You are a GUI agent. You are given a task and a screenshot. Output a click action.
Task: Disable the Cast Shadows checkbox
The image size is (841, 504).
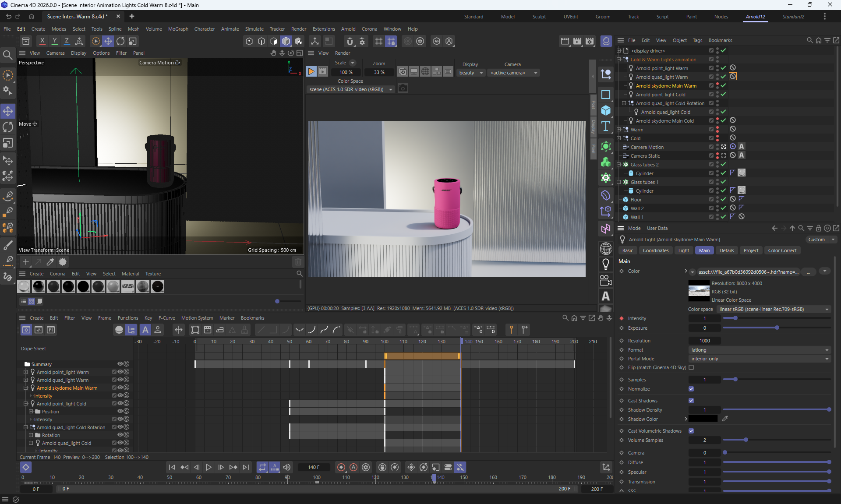click(x=691, y=401)
